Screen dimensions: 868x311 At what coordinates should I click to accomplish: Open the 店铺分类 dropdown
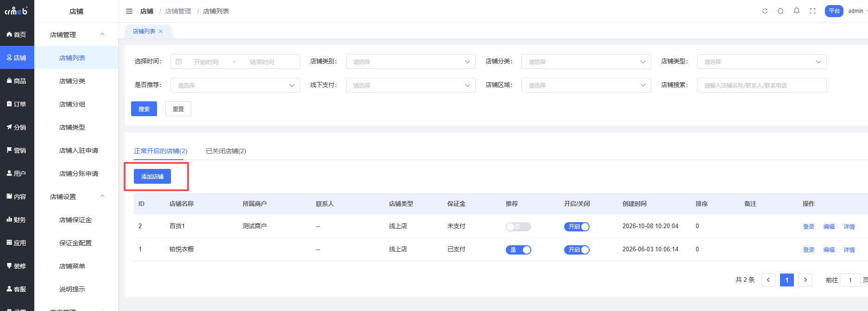click(586, 62)
